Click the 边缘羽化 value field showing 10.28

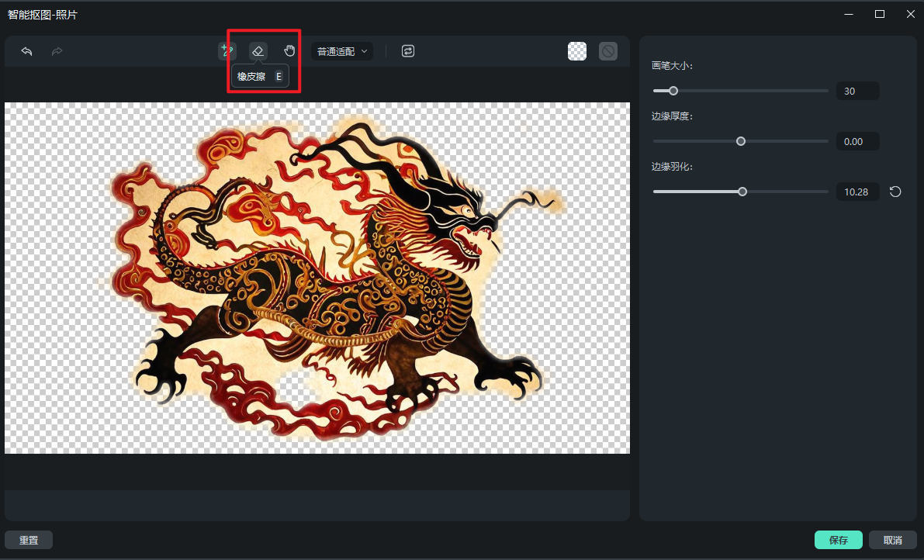click(x=857, y=192)
